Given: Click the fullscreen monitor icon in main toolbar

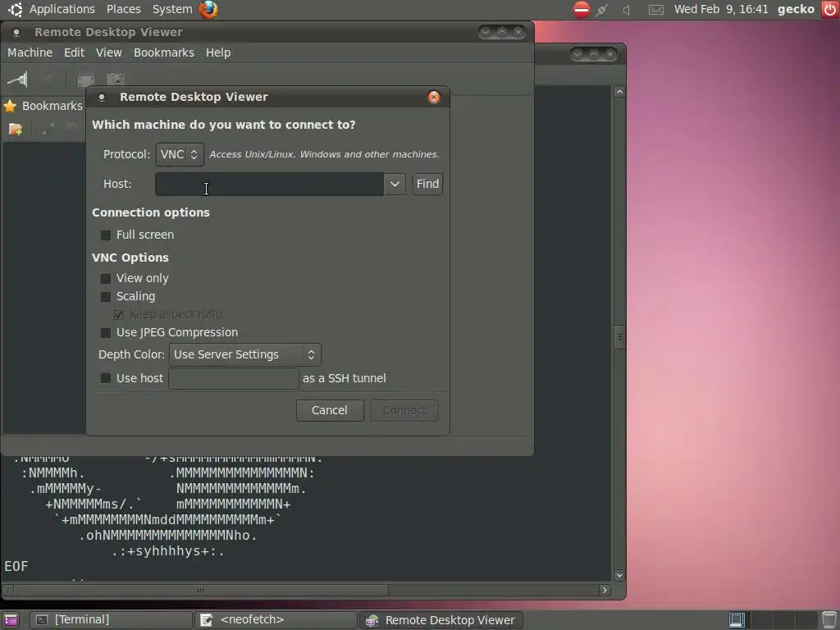Looking at the screenshot, I should pyautogui.click(x=85, y=80).
